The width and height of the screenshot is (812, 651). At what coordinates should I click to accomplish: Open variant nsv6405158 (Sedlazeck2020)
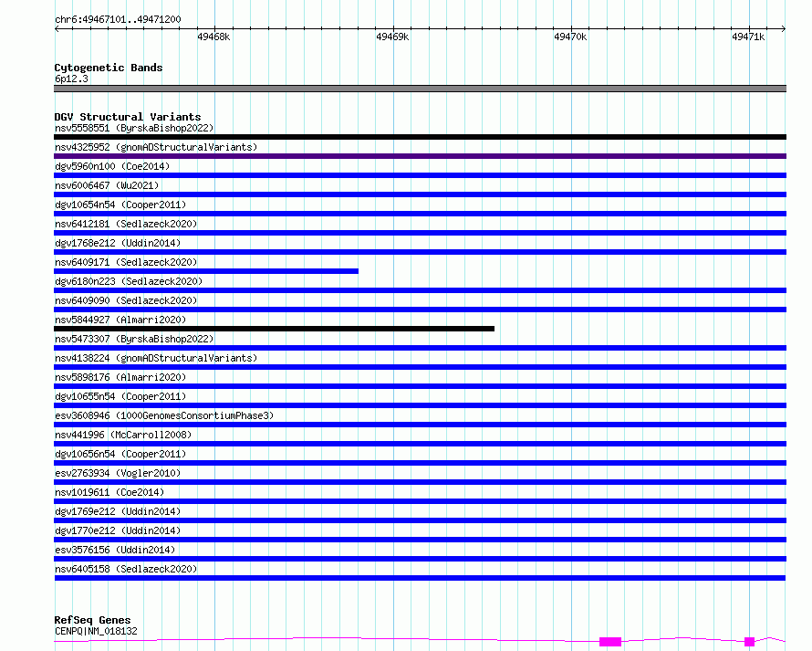click(x=126, y=569)
